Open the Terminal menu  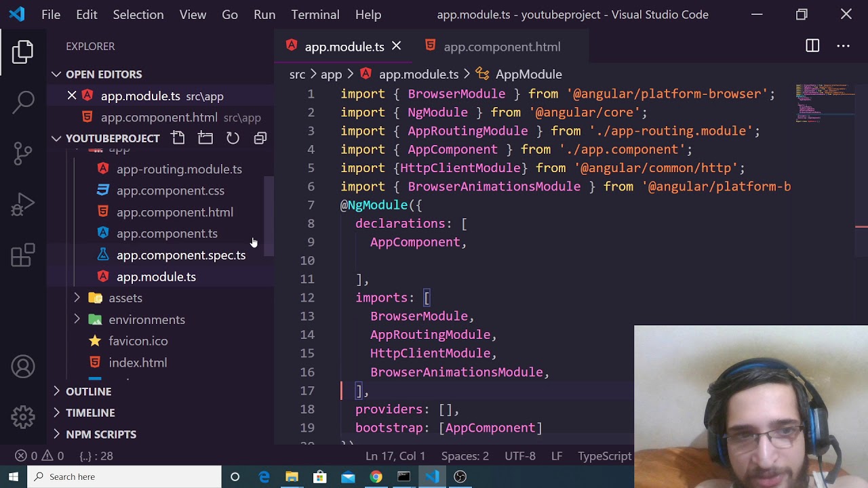tap(315, 14)
